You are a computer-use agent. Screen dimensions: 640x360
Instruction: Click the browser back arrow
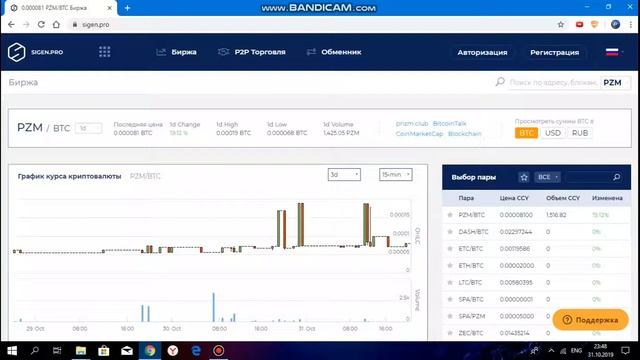point(11,24)
